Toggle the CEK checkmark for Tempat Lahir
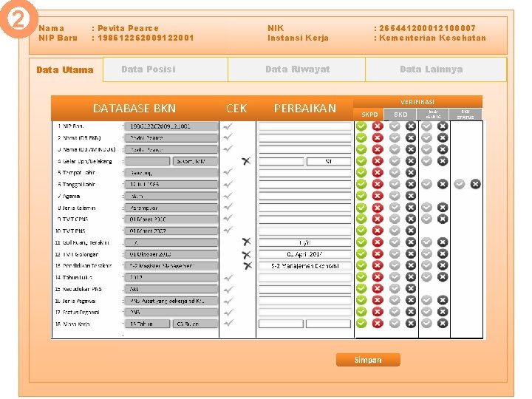 click(228, 172)
